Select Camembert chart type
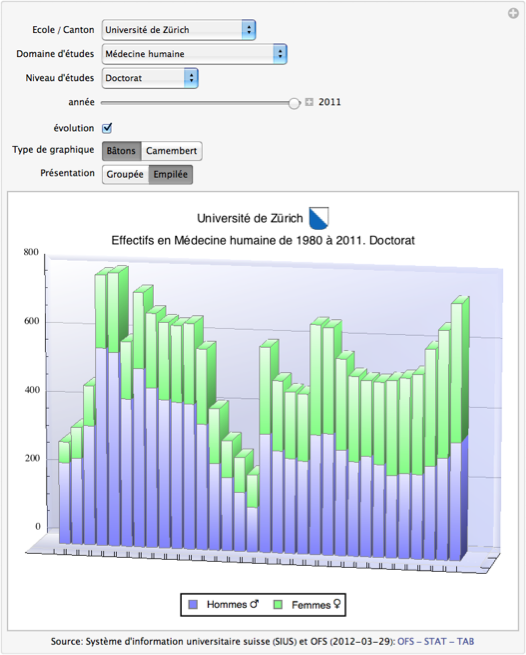 [172, 151]
